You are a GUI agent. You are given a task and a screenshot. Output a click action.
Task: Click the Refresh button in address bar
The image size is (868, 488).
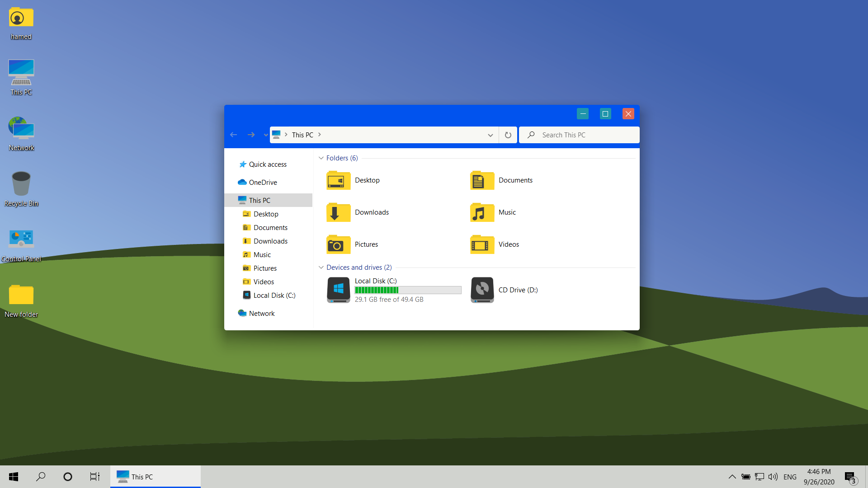508,135
